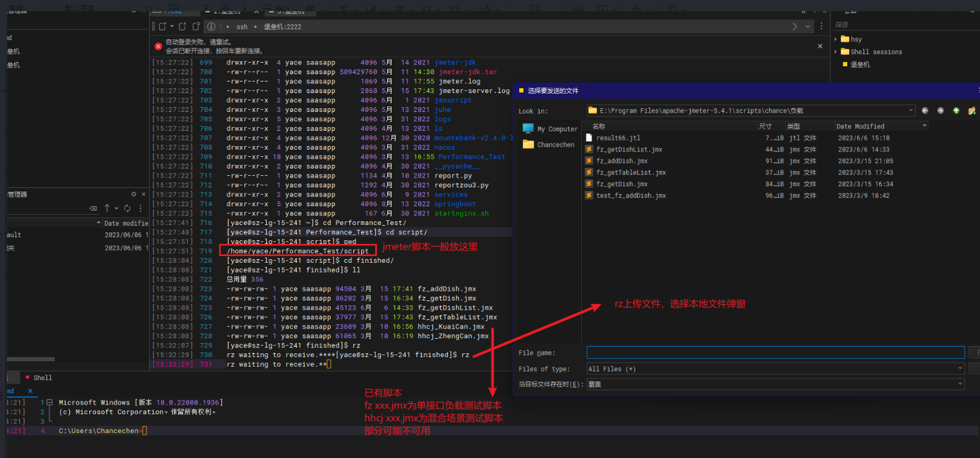The image size is (980, 458).
Task: Create a new folder in the file dialog
Action: pyautogui.click(x=972, y=111)
